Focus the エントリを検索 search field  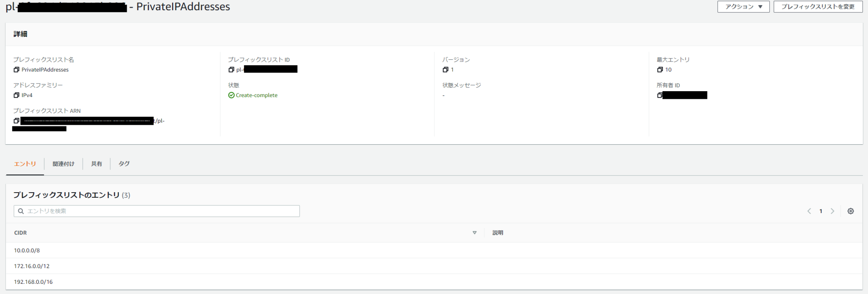pyautogui.click(x=156, y=211)
